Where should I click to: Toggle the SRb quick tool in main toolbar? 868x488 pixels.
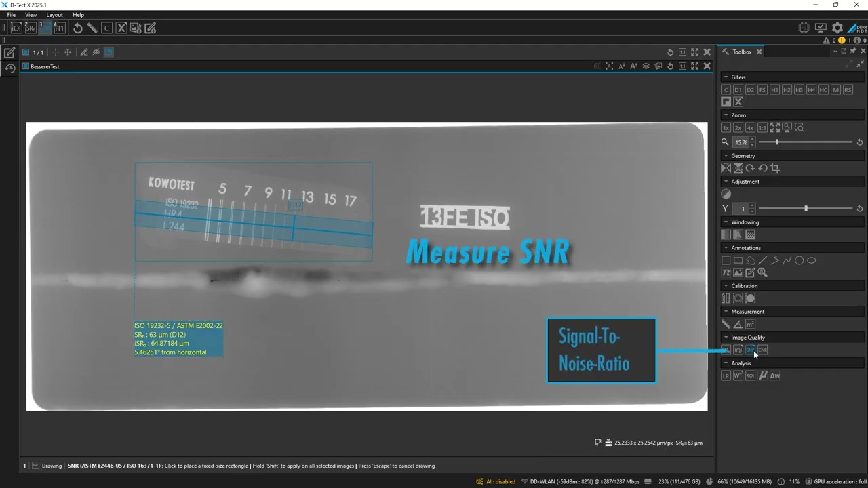[31, 28]
